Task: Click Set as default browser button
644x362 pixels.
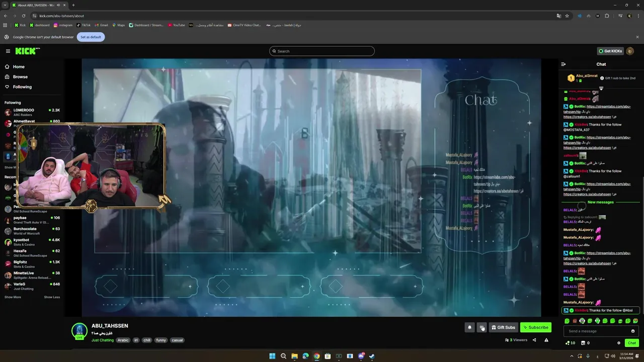Action: pos(91,37)
